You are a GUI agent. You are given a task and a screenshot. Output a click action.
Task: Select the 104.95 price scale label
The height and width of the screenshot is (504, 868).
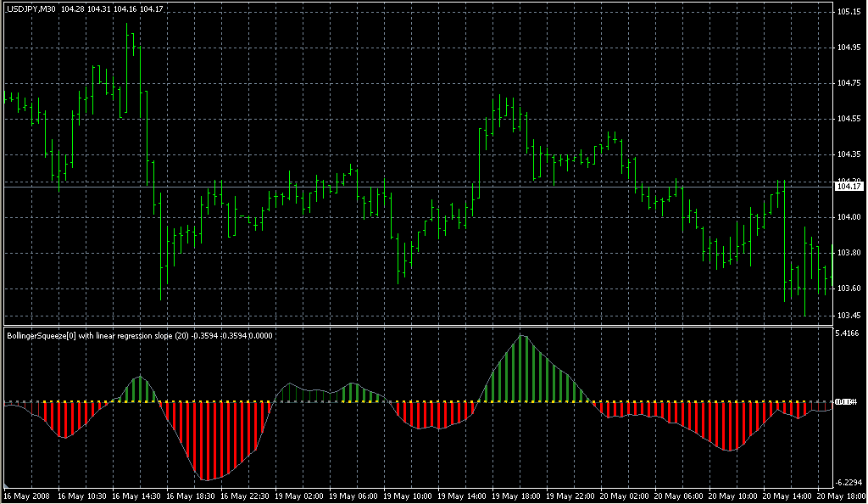(848, 48)
